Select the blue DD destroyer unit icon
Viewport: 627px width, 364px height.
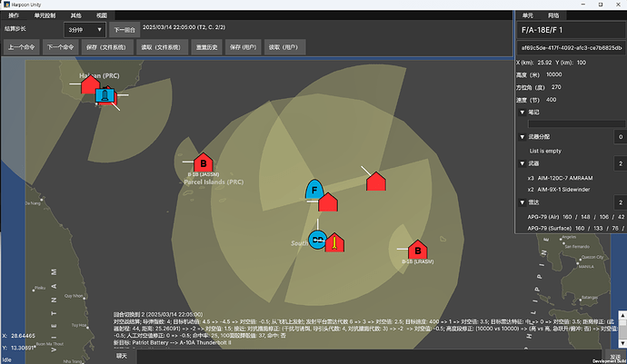(x=317, y=240)
